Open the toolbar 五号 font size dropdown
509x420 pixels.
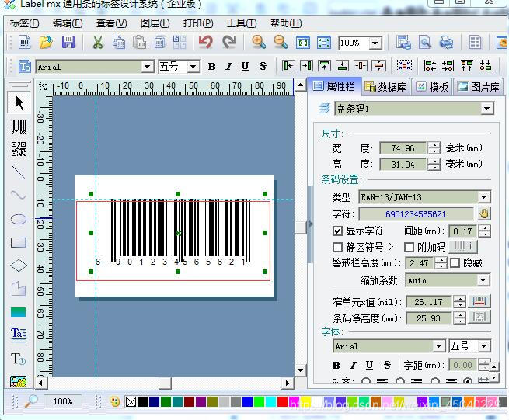193,67
